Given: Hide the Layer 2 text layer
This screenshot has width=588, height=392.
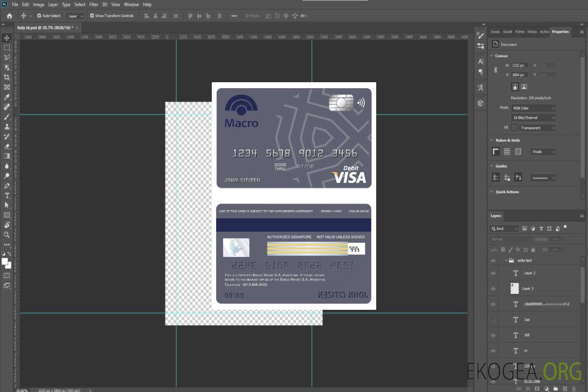Looking at the screenshot, I should (493, 273).
